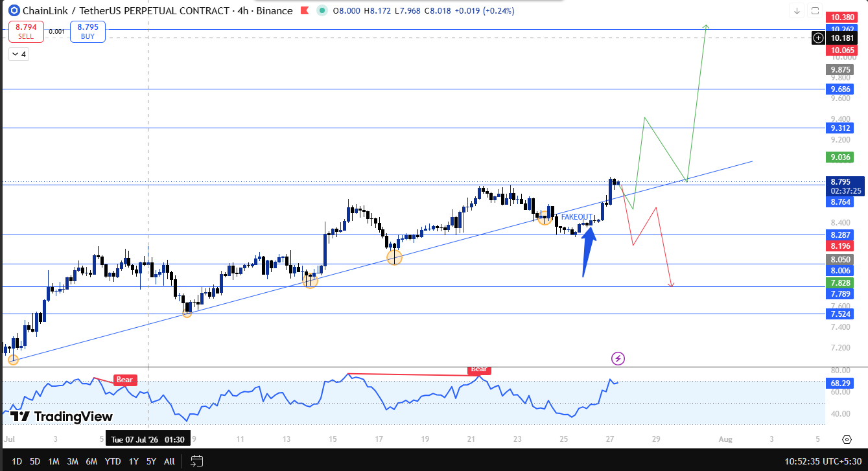Click the SELL 8.794 button
Viewport: 868px width, 471px height.
click(26, 31)
